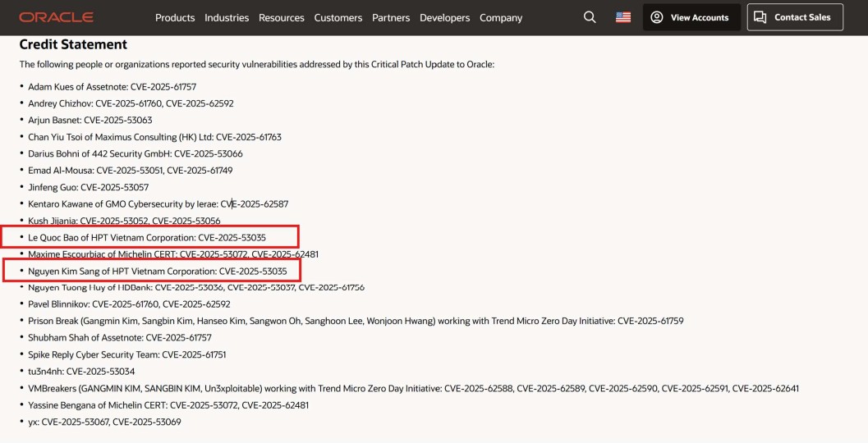The height and width of the screenshot is (443, 868).
Task: Click the Nguyen Kim Sang credit entry
Action: 157,271
